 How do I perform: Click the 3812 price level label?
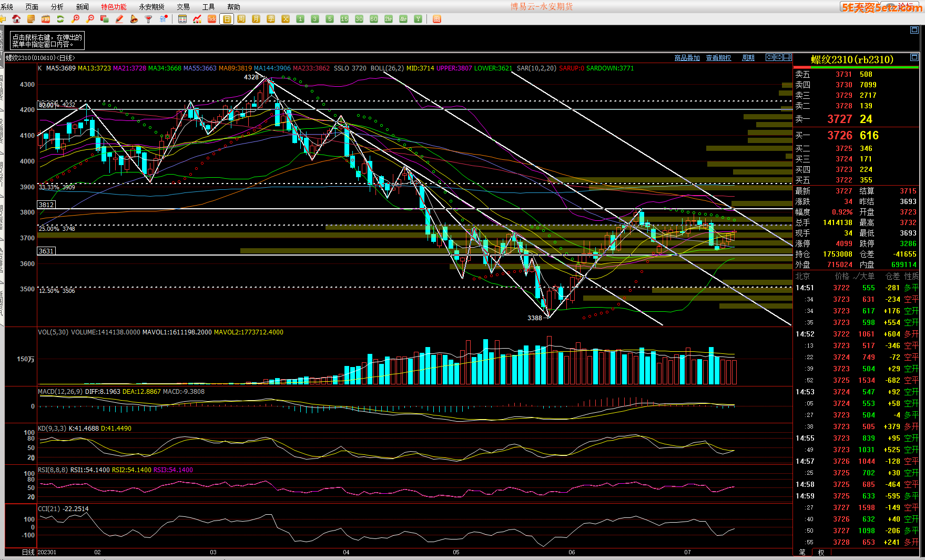click(46, 205)
